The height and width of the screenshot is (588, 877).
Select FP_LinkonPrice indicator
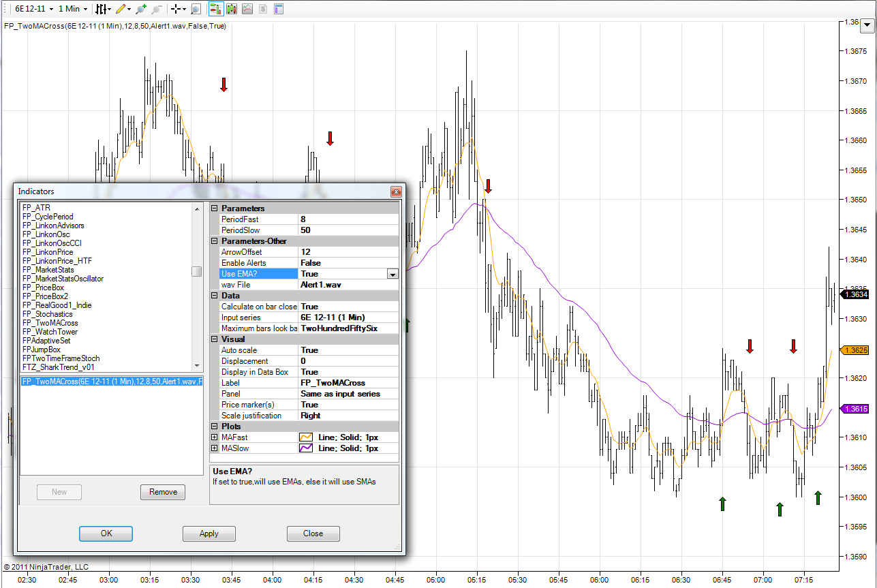(x=48, y=252)
